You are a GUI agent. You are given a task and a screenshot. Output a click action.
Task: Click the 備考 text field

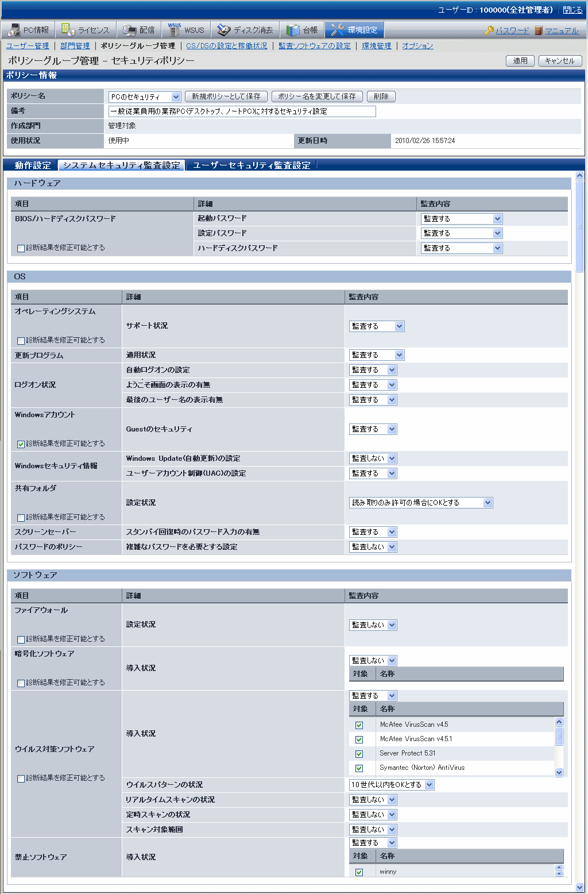[242, 111]
